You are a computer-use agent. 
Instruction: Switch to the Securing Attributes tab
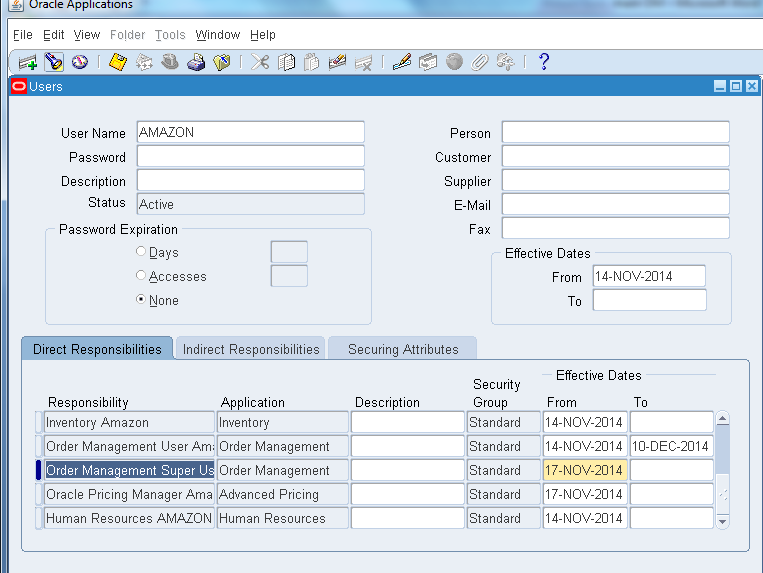403,349
